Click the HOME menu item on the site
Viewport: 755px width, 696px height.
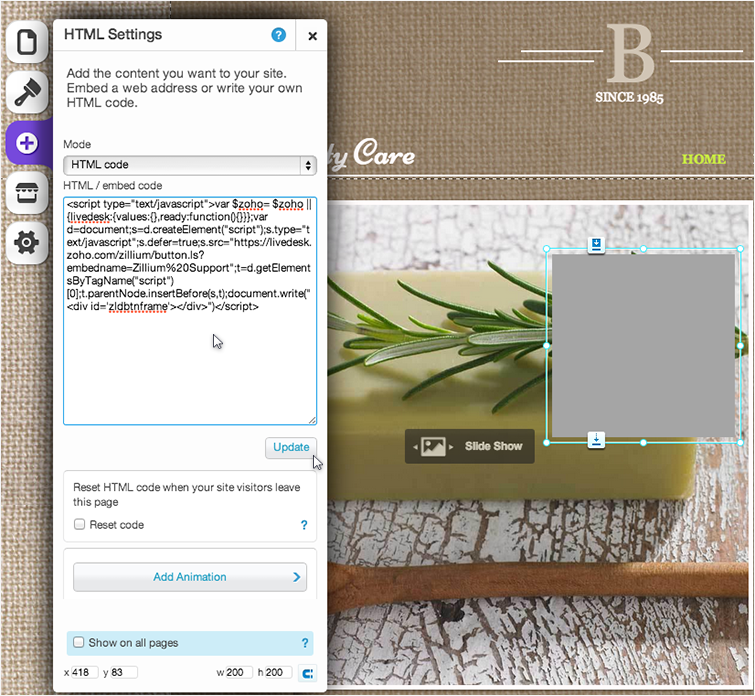coord(703,159)
